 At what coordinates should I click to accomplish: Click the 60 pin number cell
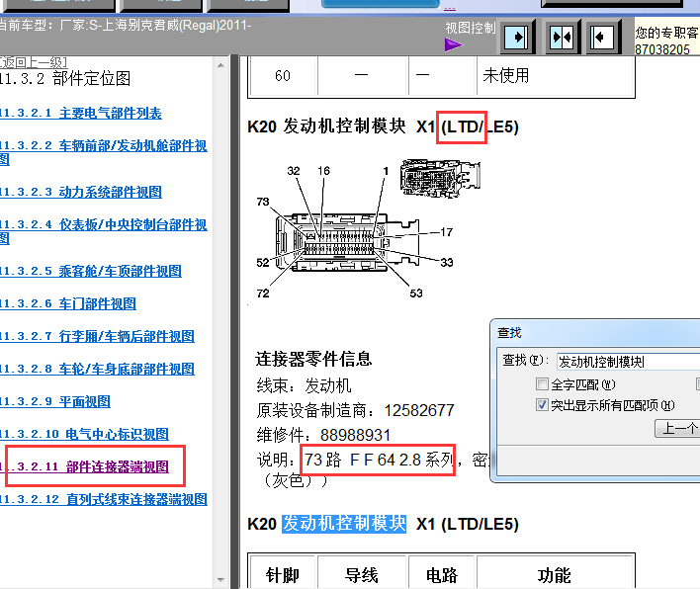pyautogui.click(x=283, y=75)
